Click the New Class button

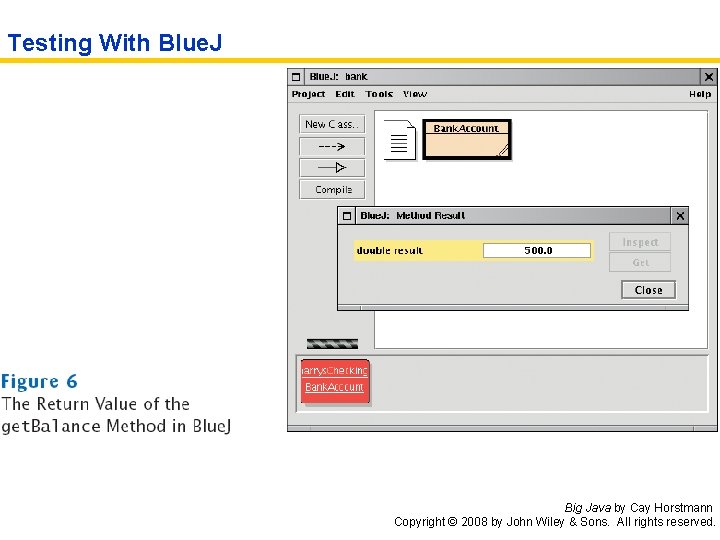click(x=332, y=124)
